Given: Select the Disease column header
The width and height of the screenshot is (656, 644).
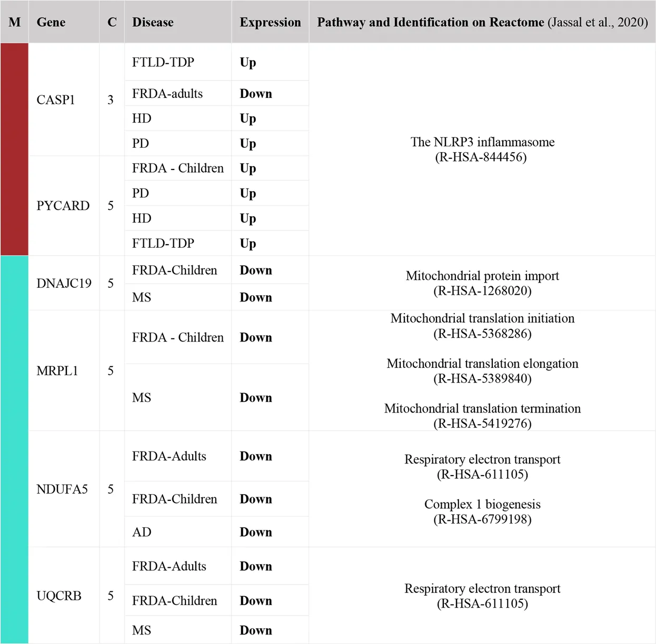Looking at the screenshot, I should pos(153,22).
